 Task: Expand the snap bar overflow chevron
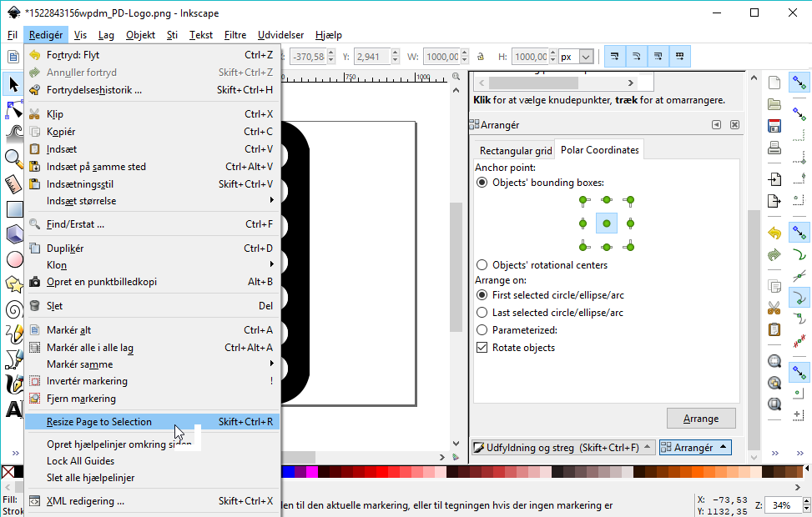coord(799,454)
